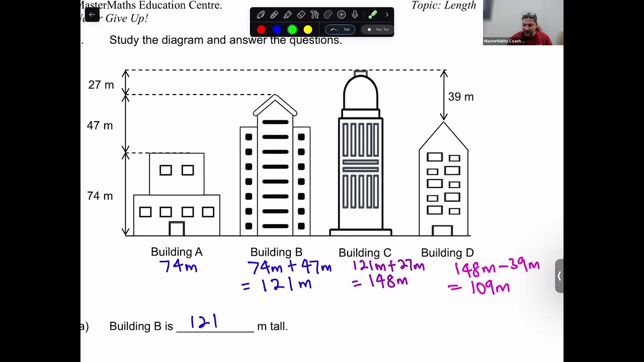Image resolution: width=644 pixels, height=362 pixels.
Task: Click the '39 m' measurement label
Action: [x=461, y=97]
